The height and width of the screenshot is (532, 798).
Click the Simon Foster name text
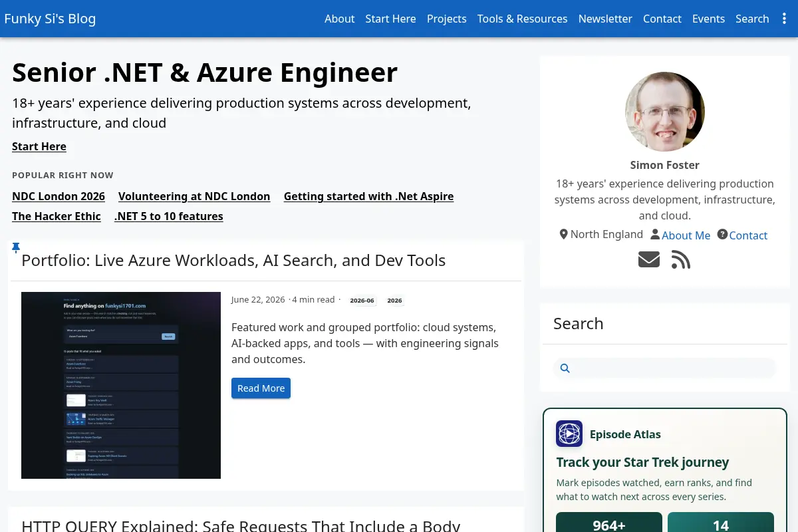tap(665, 165)
